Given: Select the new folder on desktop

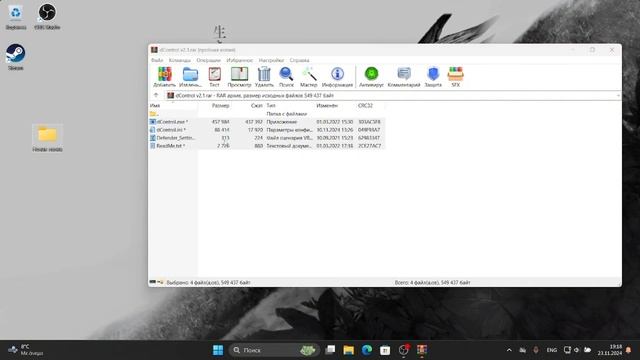Looking at the screenshot, I should 47,139.
